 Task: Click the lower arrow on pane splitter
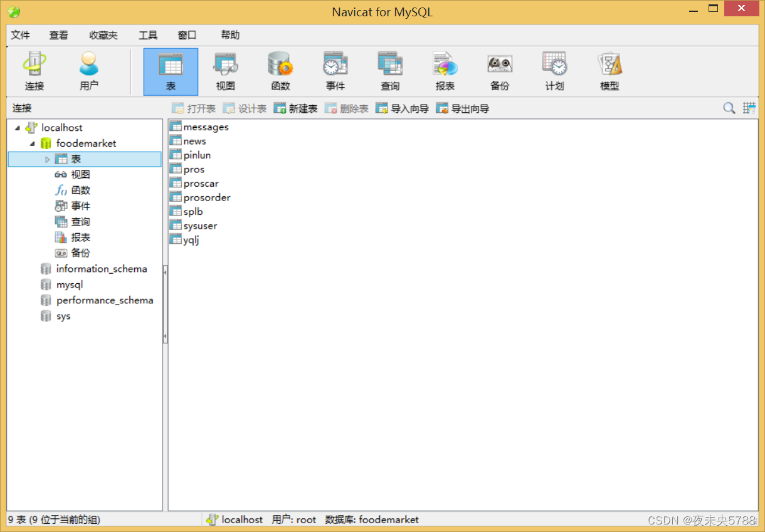(x=166, y=337)
